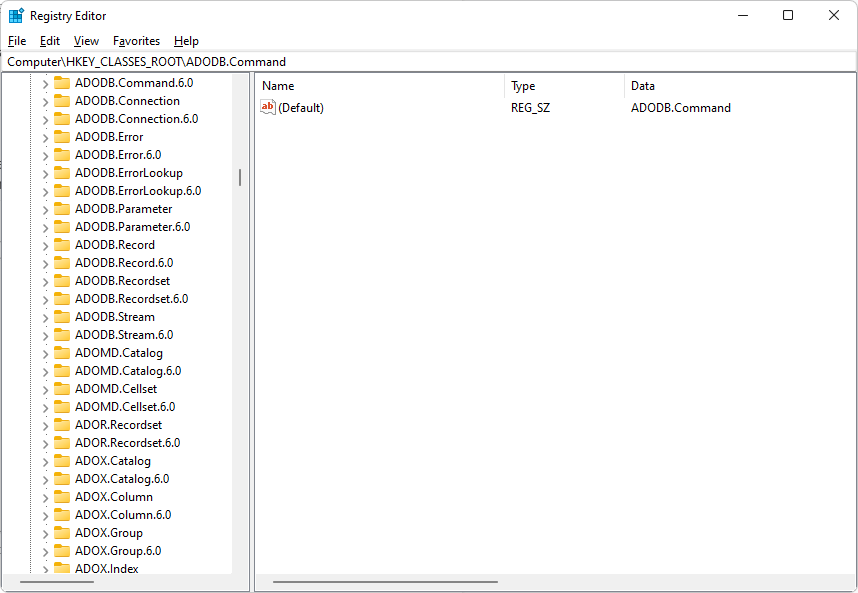Select the ADODB.Record key label

115,245
